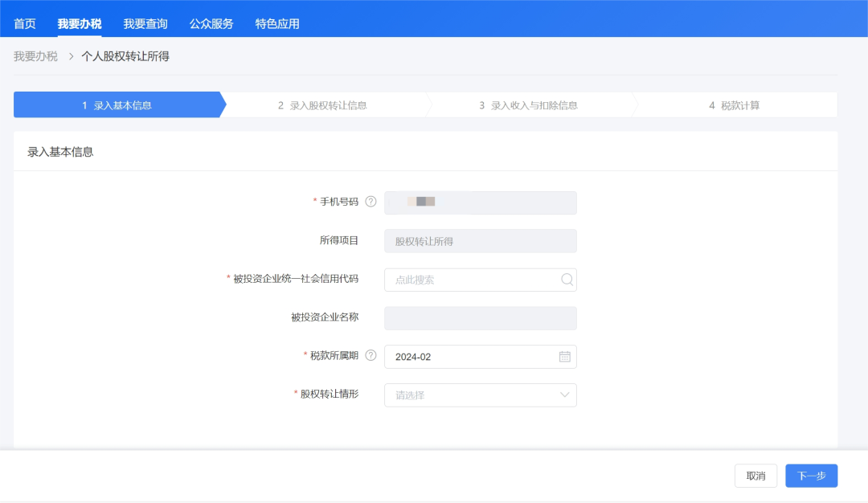Open the 首页 tab
Screen dimensions: 868x503
(25, 23)
